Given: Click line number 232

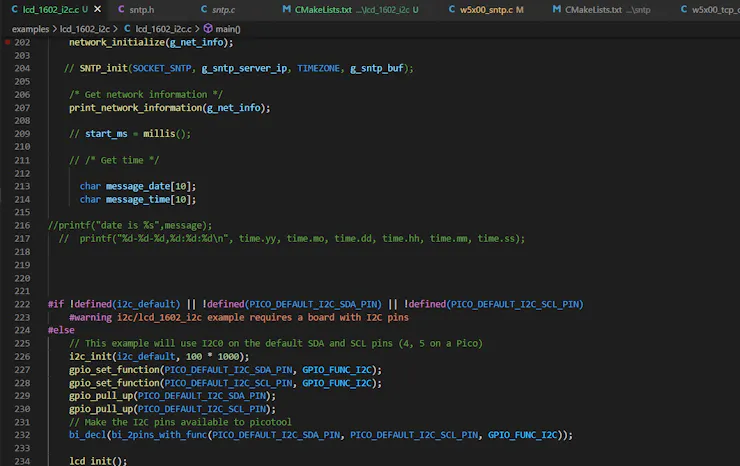Looking at the screenshot, I should click(22, 435).
